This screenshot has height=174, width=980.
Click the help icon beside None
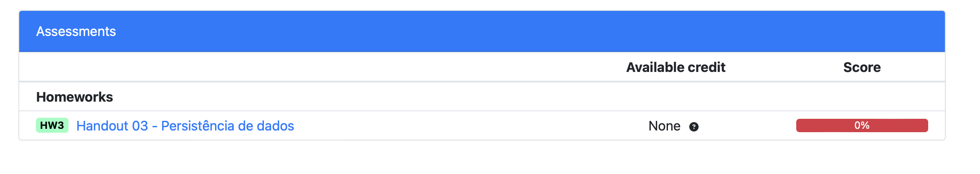pyautogui.click(x=693, y=127)
